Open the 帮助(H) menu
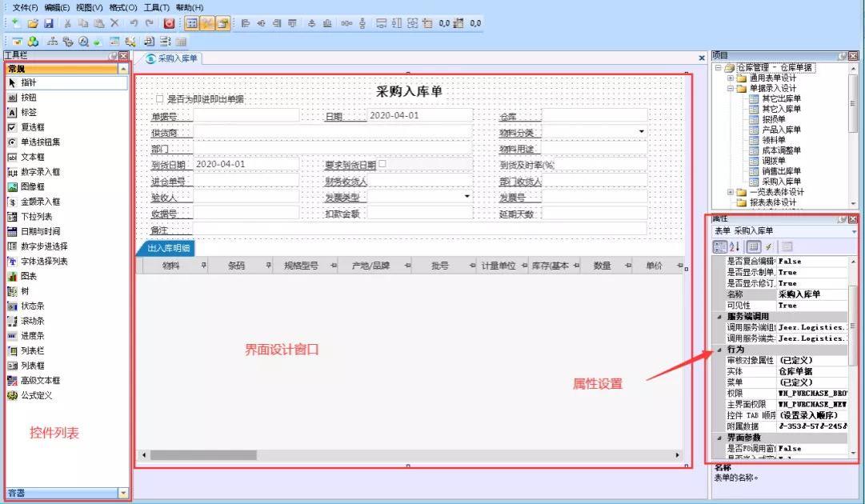This screenshot has height=504, width=865. [x=189, y=8]
